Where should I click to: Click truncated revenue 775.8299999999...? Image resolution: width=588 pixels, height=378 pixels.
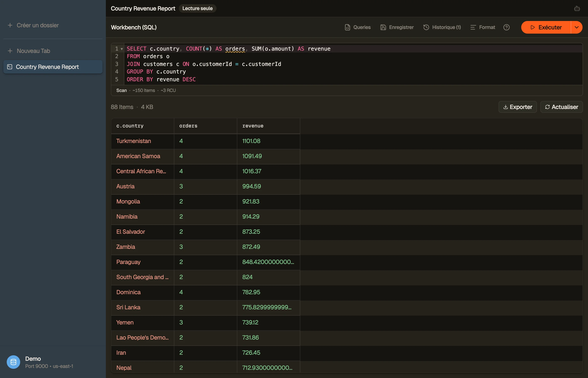[x=267, y=307]
